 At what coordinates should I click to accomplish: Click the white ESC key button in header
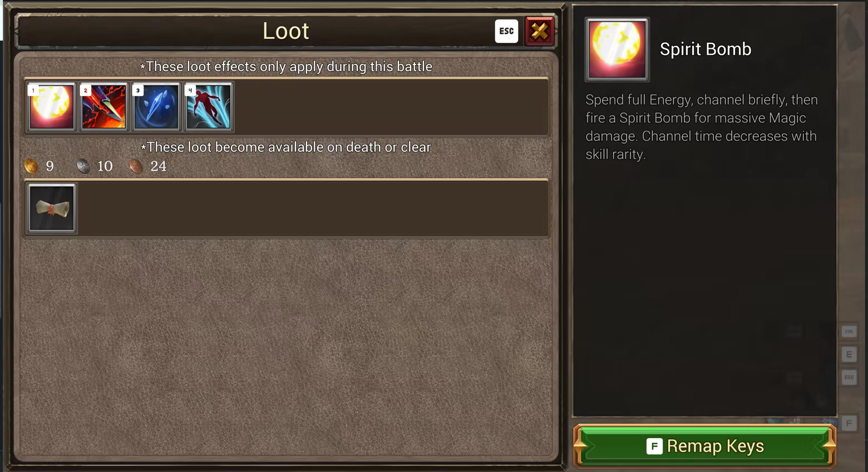coord(506,31)
